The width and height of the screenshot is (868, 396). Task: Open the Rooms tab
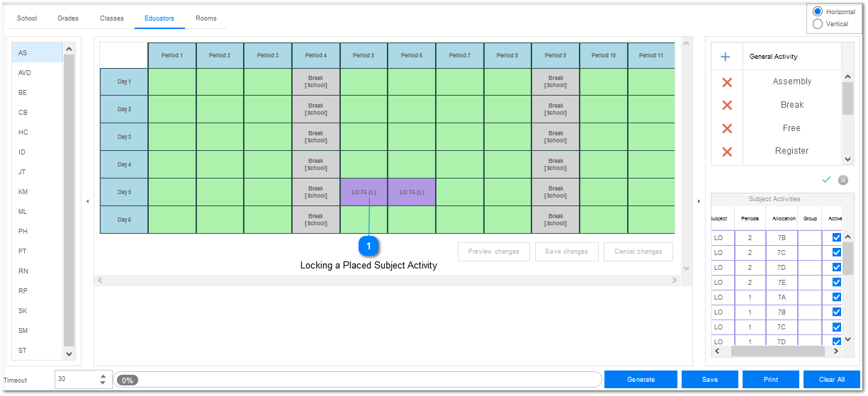pyautogui.click(x=206, y=18)
